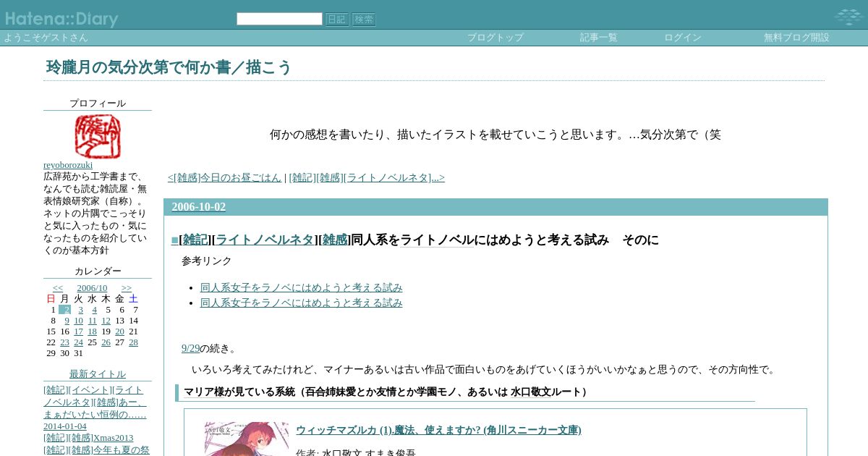Click the ようこそゲストさん greeting text

point(46,38)
